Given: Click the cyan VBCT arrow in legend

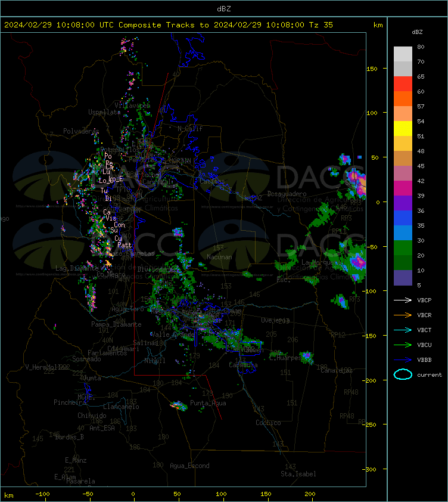Looking at the screenshot, I should tap(403, 330).
